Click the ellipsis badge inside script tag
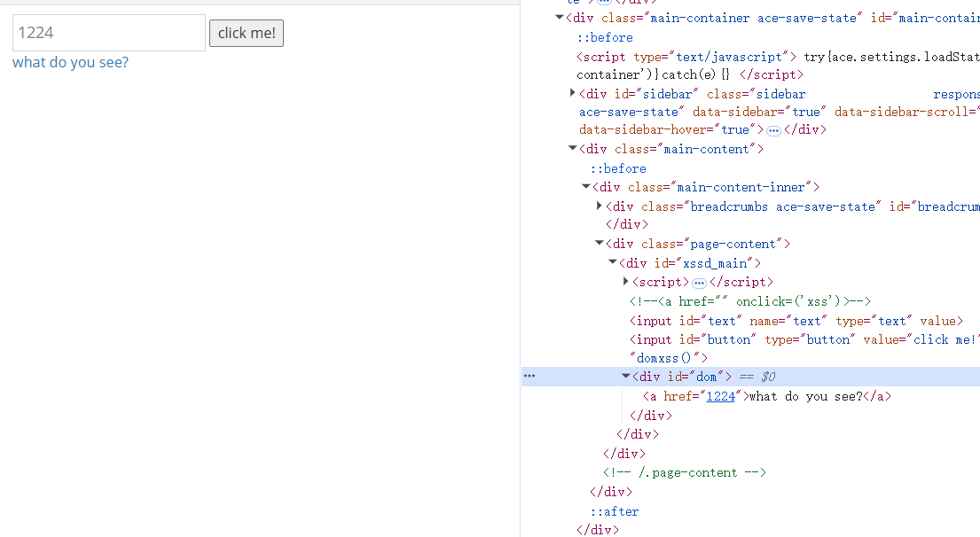The height and width of the screenshot is (537, 980). (x=700, y=283)
